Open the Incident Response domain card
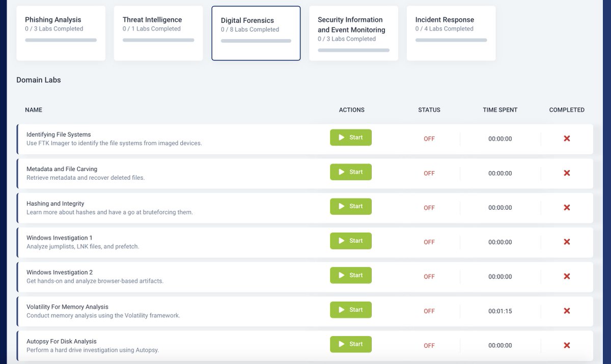The height and width of the screenshot is (364, 611). 451,33
